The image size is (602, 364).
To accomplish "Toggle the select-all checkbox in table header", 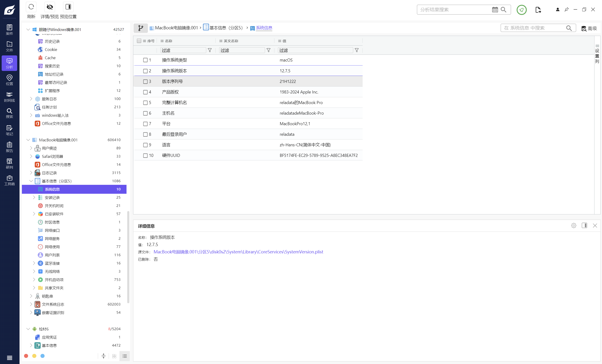I will 139,41.
